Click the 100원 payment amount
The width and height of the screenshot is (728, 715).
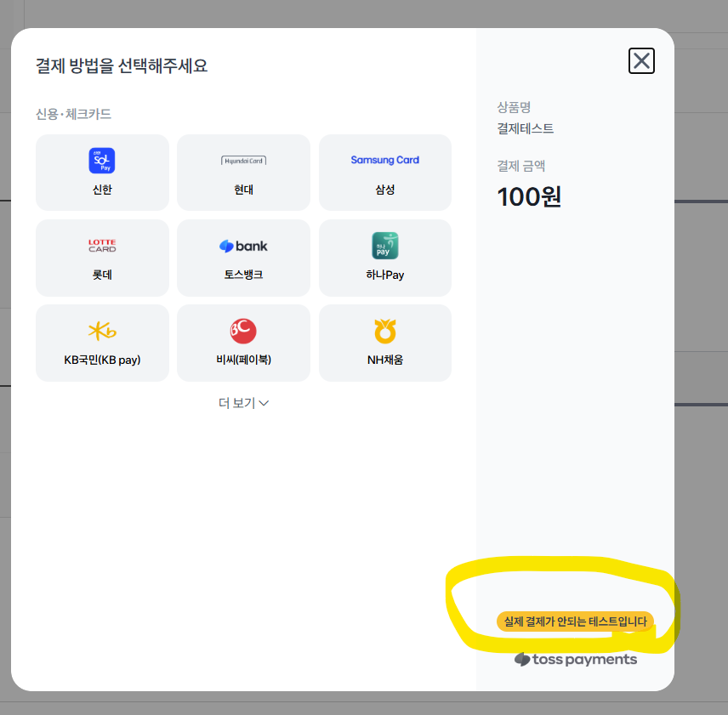529,196
